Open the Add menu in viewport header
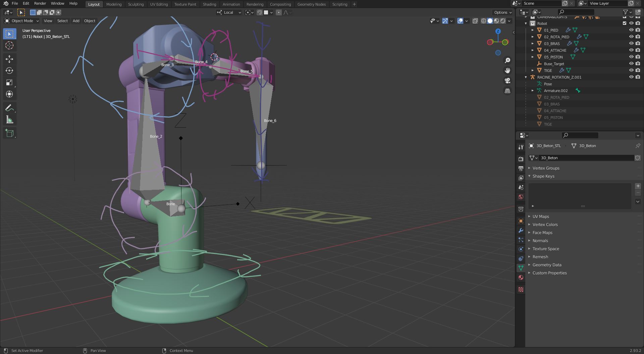Image resolution: width=644 pixels, height=354 pixels. pos(76,21)
